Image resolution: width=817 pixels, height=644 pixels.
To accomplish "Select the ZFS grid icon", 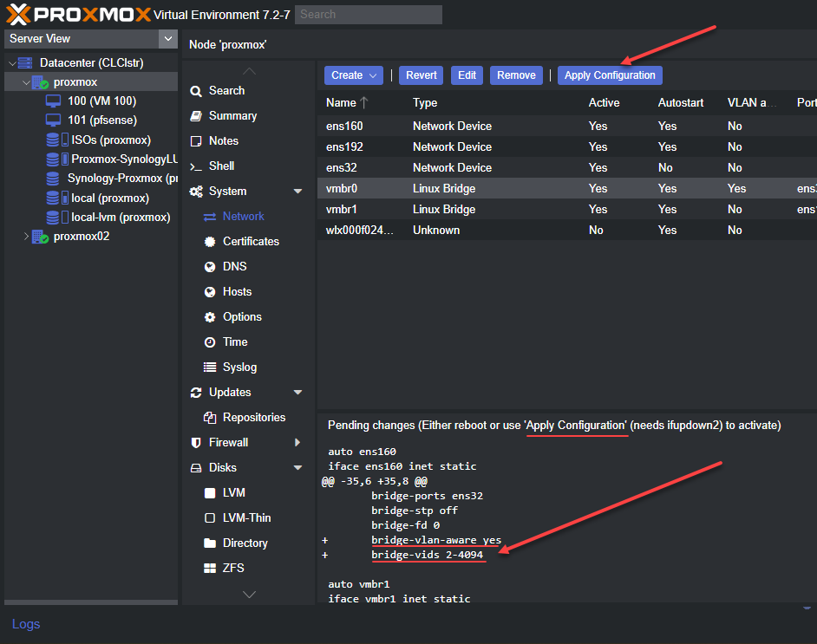I will (210, 568).
